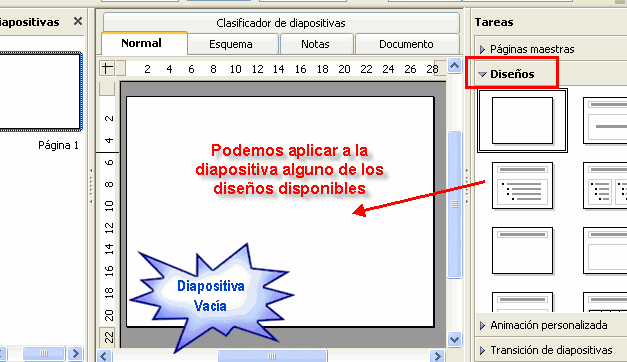Apply the blank slide layout
The image size is (627, 362).
pos(522,120)
